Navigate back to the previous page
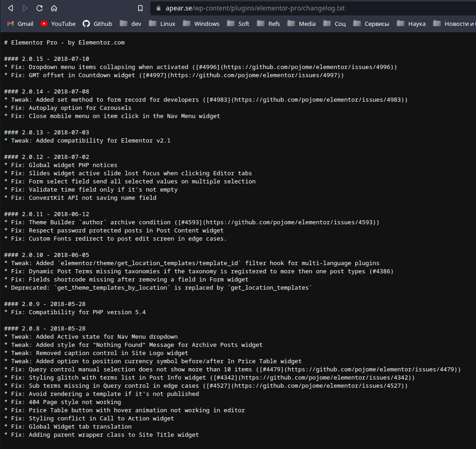This screenshot has height=449, width=476. [x=10, y=8]
